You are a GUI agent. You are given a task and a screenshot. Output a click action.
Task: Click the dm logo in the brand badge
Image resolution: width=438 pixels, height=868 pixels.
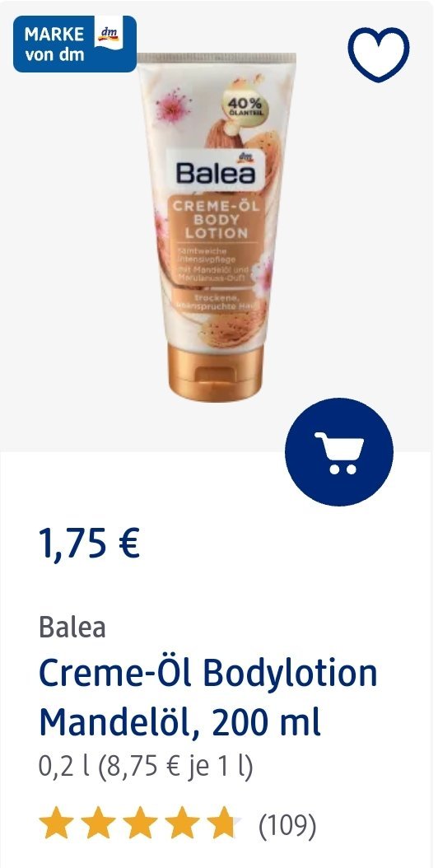pyautogui.click(x=107, y=36)
